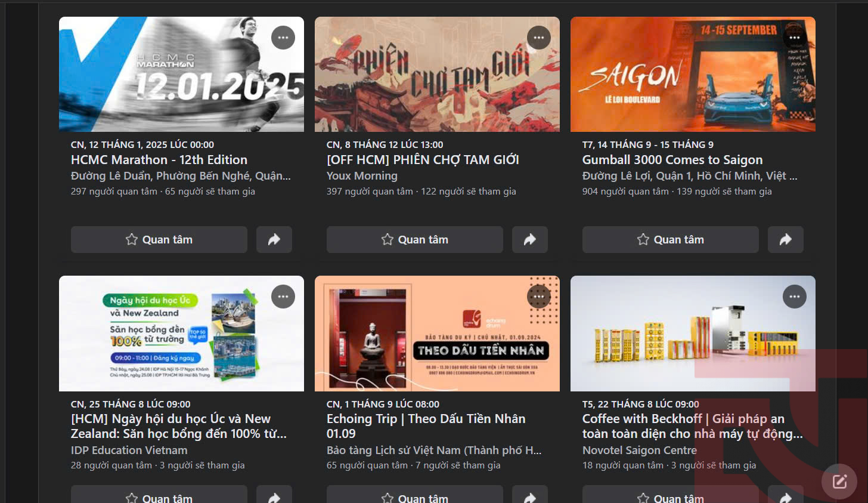Screen dimensions: 868x503
Task: Open the Theo Dấu Tiền Nhân cover image
Action: click(437, 334)
